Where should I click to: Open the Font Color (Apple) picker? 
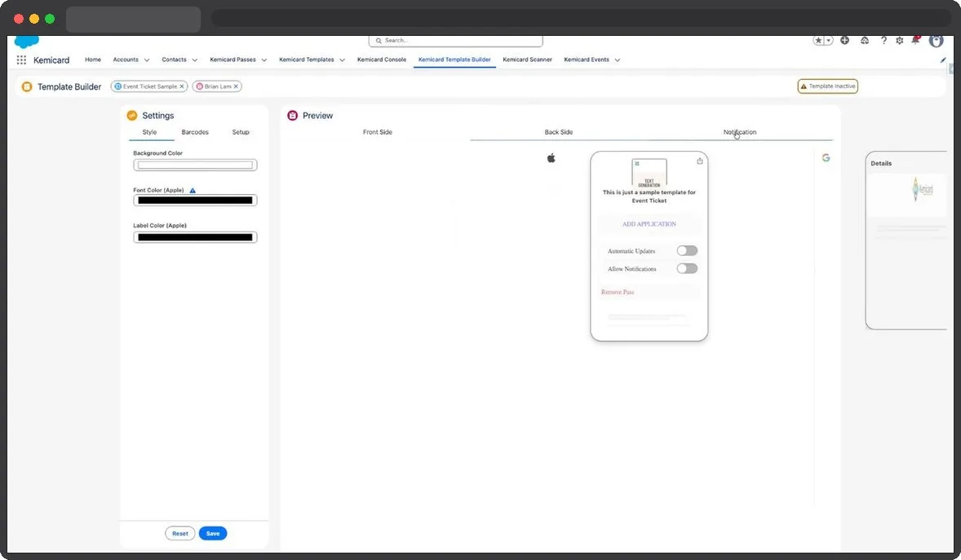tap(195, 201)
